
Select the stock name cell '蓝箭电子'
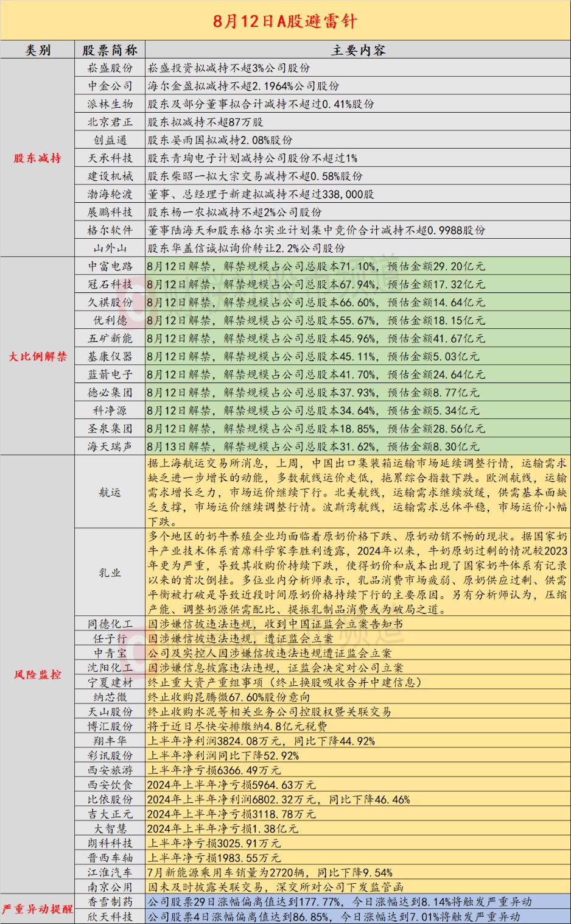pos(110,374)
